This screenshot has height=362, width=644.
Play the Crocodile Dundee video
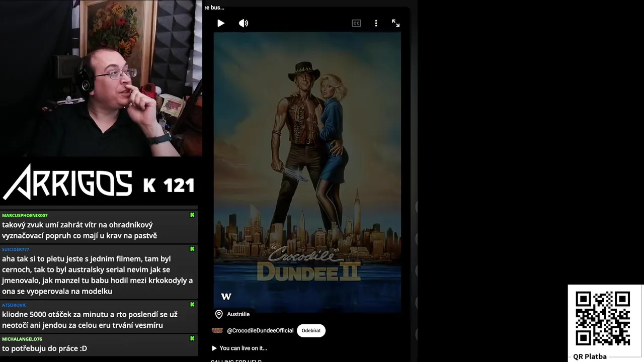220,23
